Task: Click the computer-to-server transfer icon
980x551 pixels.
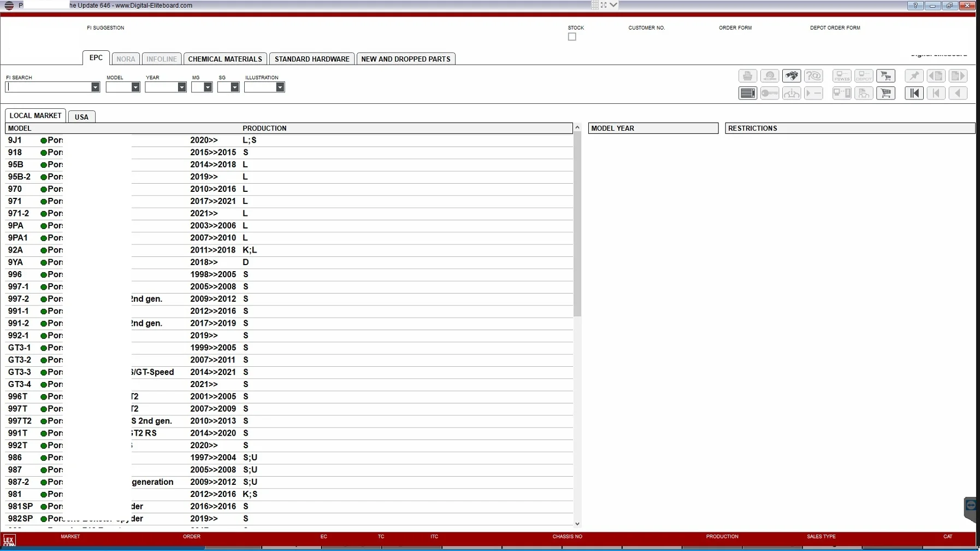Action: pyautogui.click(x=842, y=93)
